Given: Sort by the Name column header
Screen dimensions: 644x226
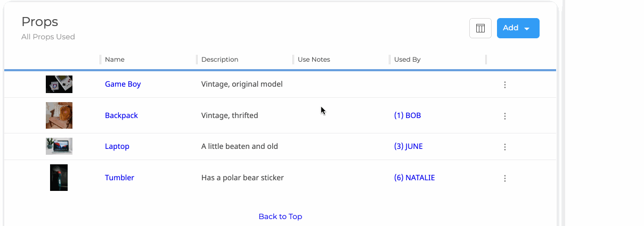Looking at the screenshot, I should [115, 60].
